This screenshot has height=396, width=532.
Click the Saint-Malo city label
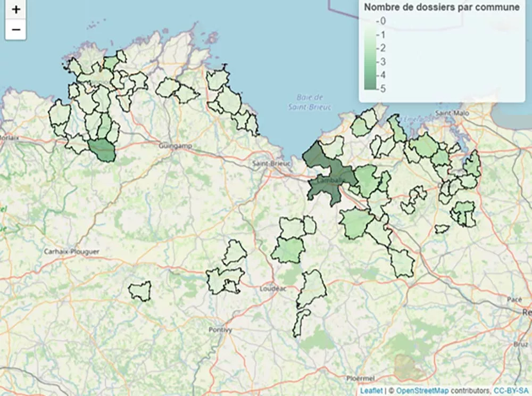coord(447,113)
